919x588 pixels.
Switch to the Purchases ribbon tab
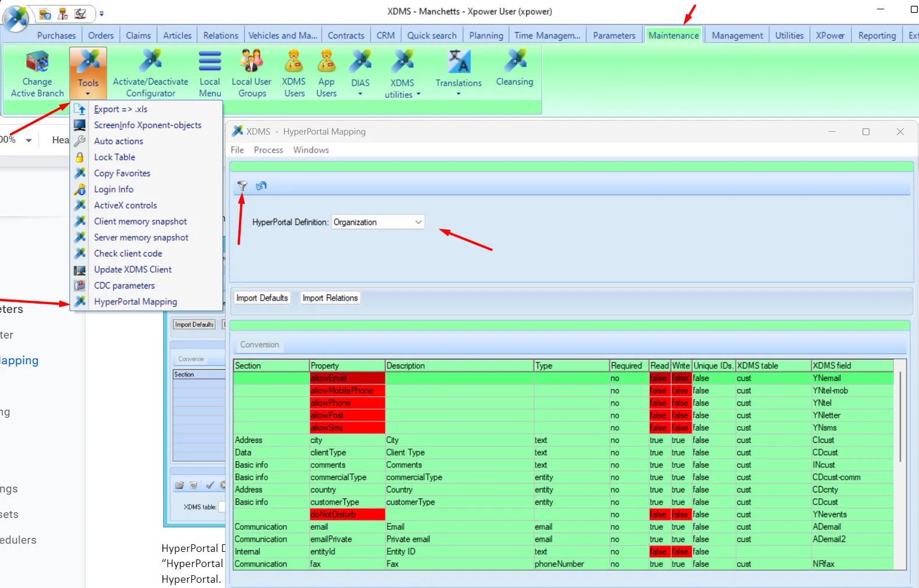57,36
